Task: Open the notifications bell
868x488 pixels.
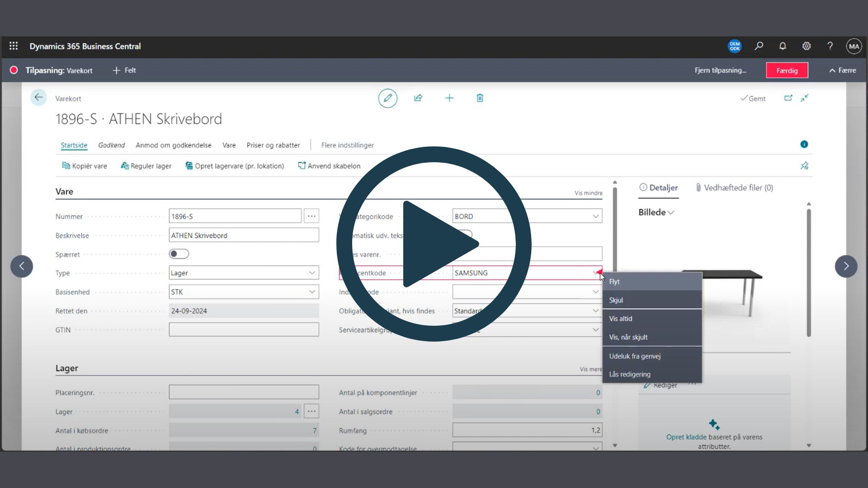Action: pos(783,46)
